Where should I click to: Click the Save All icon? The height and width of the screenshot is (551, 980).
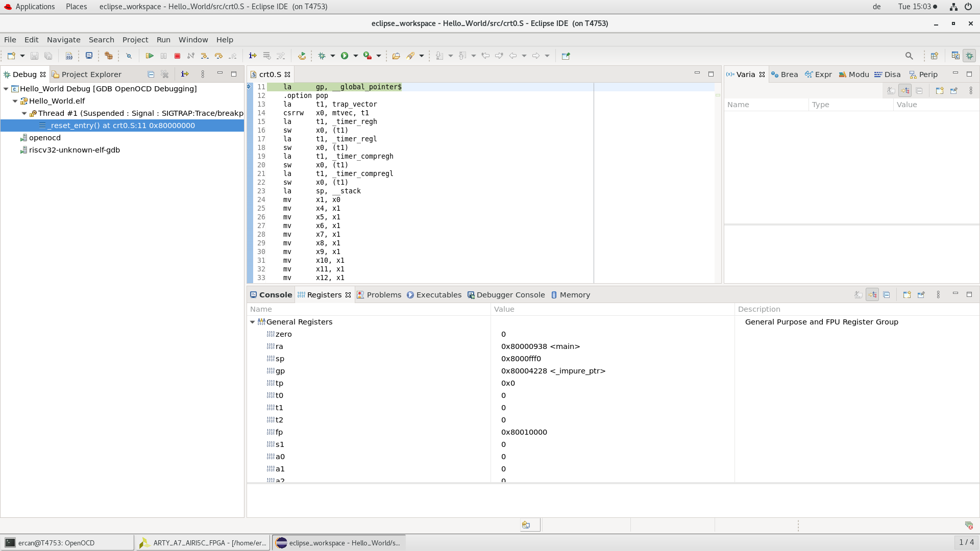click(x=48, y=56)
